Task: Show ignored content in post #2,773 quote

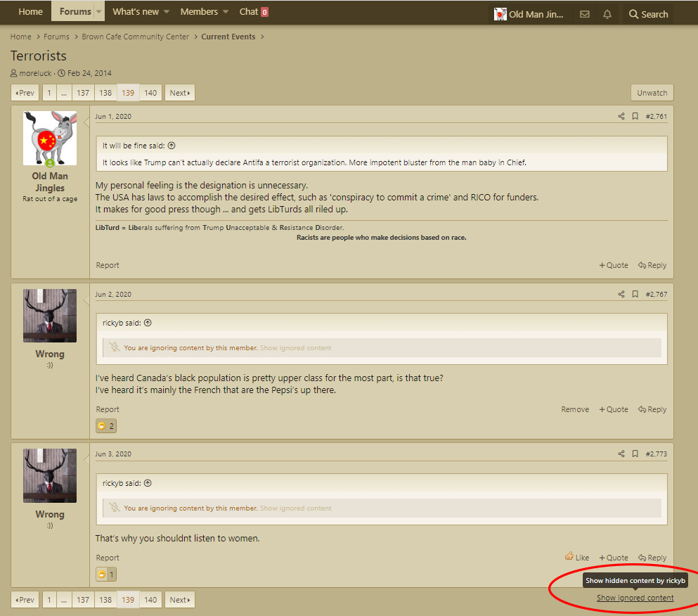Action: pos(296,508)
